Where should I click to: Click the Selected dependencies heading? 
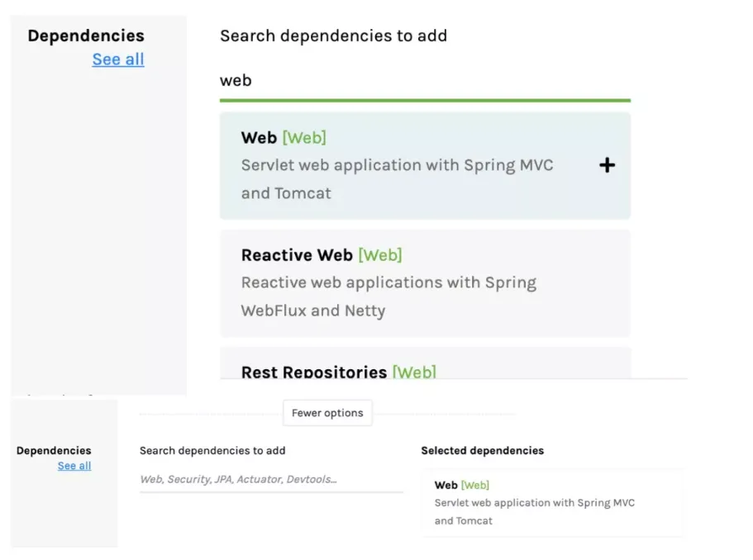[482, 451]
